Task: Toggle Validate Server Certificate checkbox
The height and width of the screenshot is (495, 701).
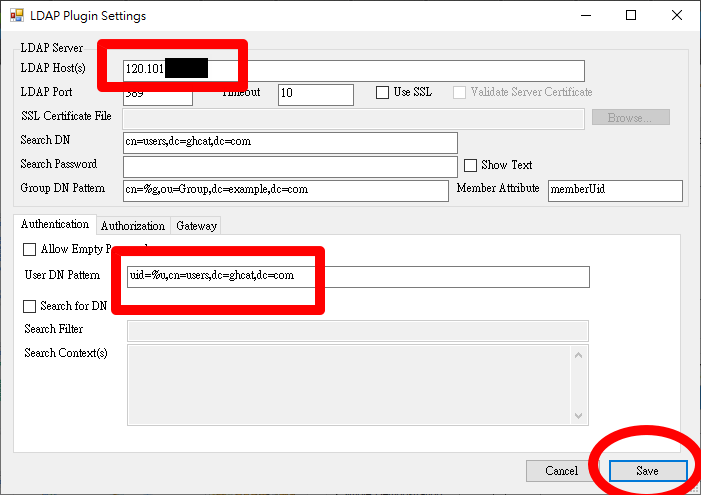Action: (459, 93)
